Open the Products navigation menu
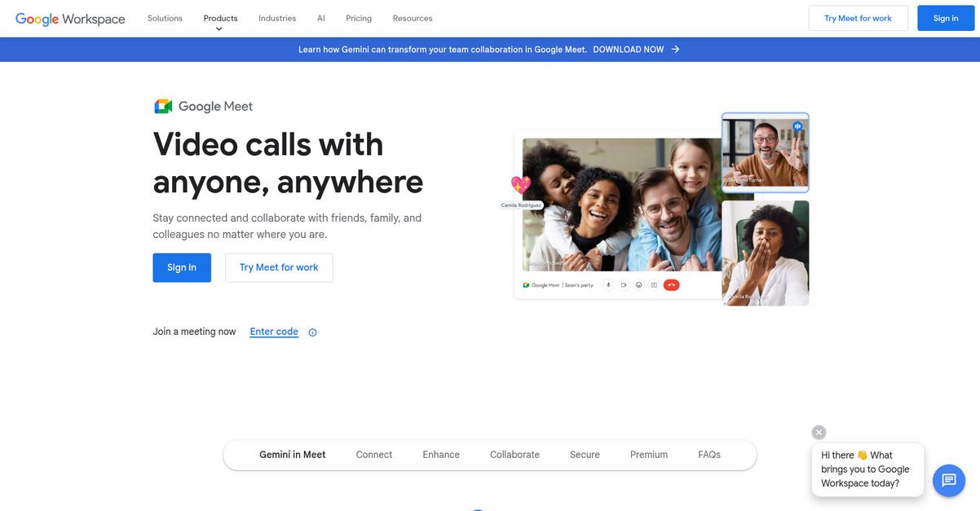Screen dimensions: 980x511 tap(221, 18)
